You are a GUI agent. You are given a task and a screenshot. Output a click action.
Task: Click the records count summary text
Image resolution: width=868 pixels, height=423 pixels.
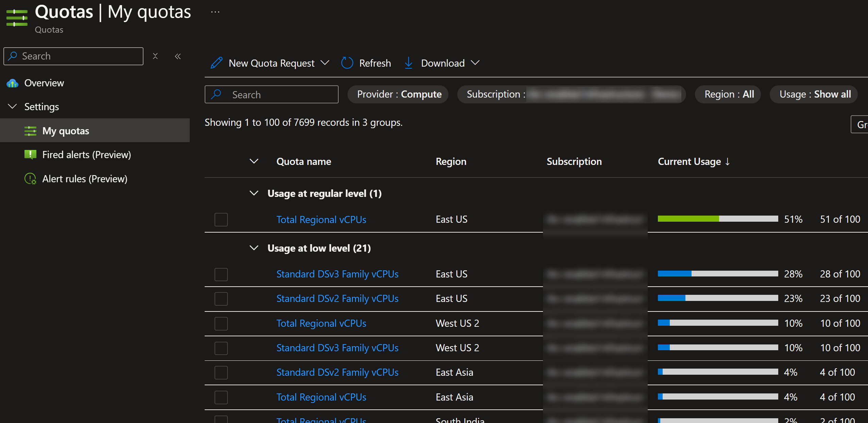(x=303, y=122)
